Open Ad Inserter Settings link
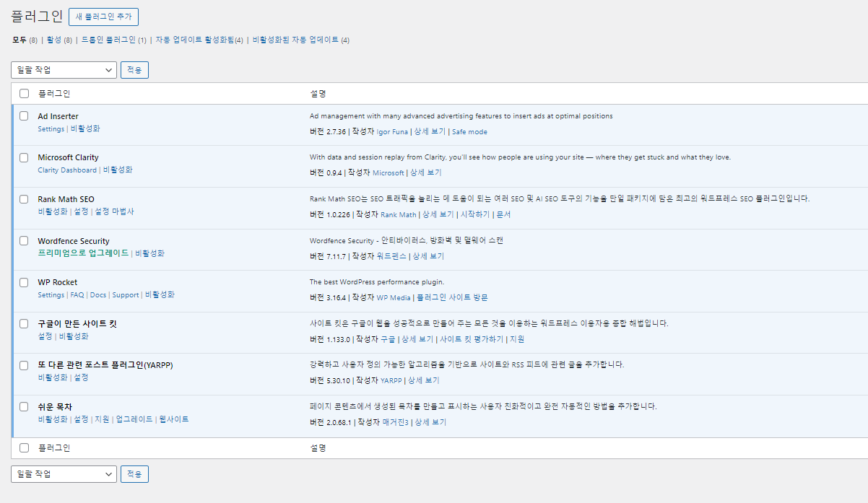 click(x=51, y=129)
